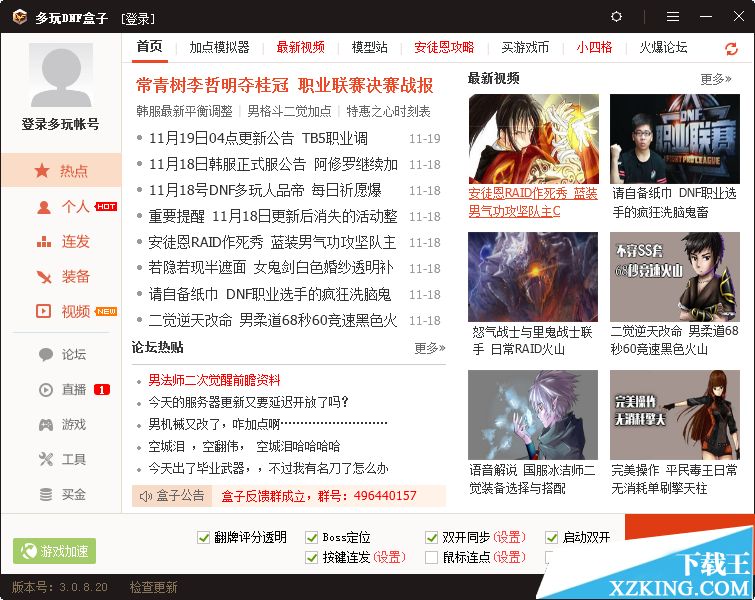Open headline 常青树李哲明夺桂冠 职业联赛决赛战报
The height and width of the screenshot is (600, 755).
click(285, 86)
